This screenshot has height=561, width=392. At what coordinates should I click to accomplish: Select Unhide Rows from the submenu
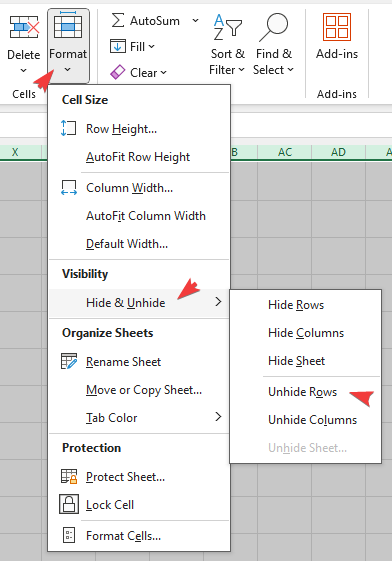click(303, 392)
